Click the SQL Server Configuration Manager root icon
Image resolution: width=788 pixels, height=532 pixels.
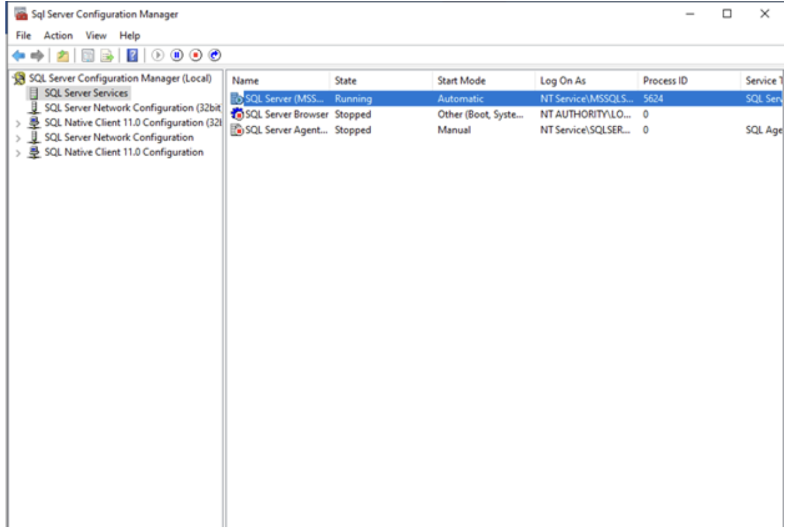coord(20,78)
